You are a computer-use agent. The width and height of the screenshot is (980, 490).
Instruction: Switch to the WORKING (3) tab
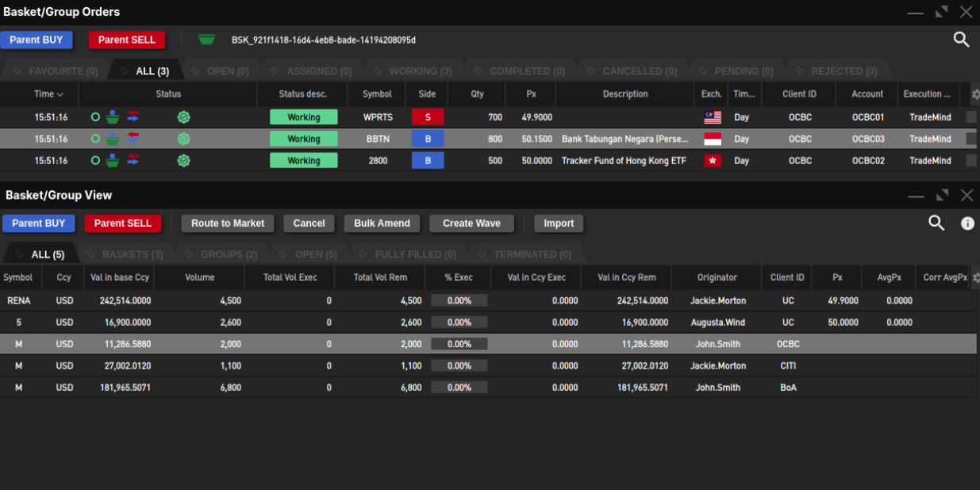tap(420, 71)
